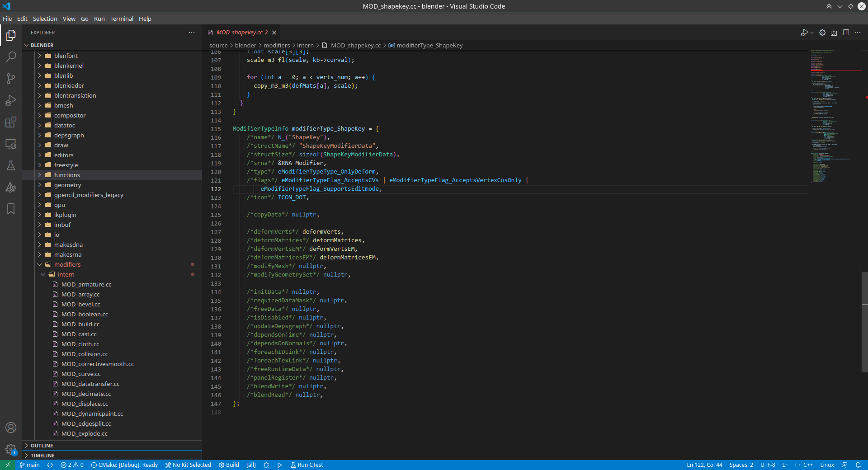Open the Bookmarks view icon

(11, 209)
